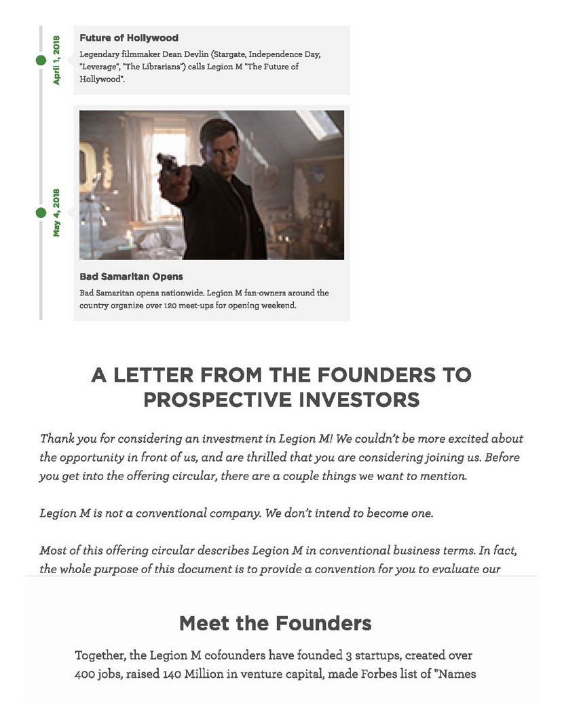Select the May 4, 2018 date label
The width and height of the screenshot is (562, 728).
56,213
